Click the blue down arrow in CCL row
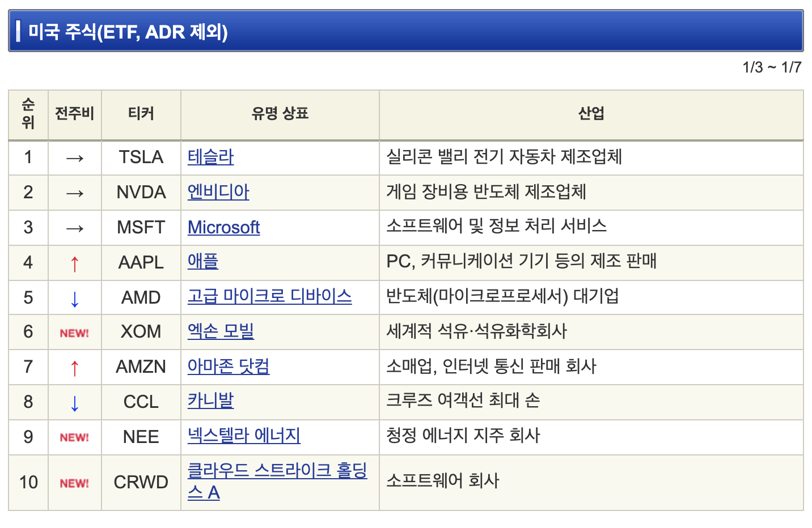The height and width of the screenshot is (528, 812). pos(74,403)
